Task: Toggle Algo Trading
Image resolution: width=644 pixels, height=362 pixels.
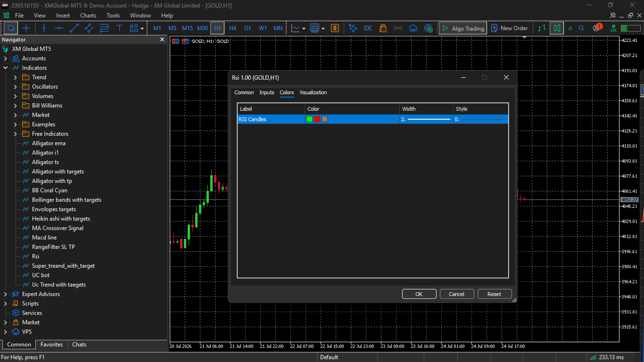Action: pos(463,28)
